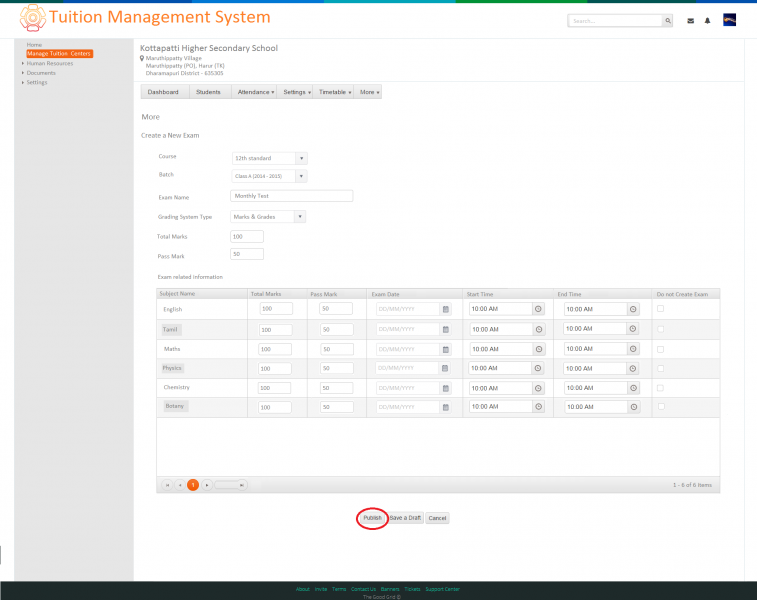Viewport: 757px width, 600px height.
Task: Click the Publish button
Action: (x=372, y=518)
